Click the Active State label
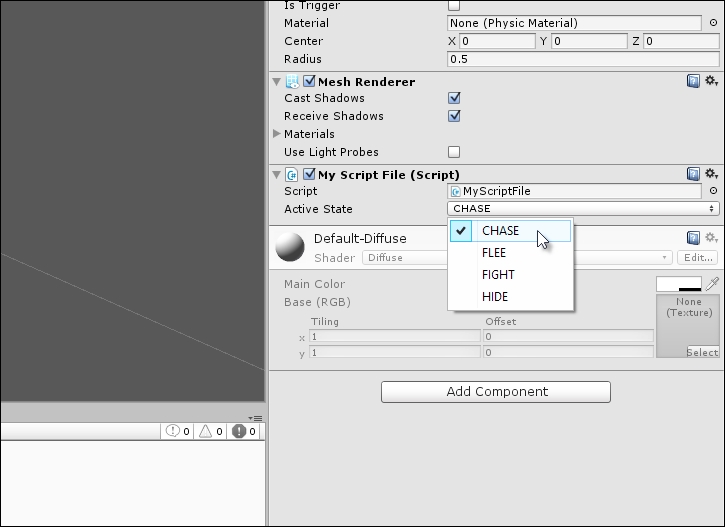The height and width of the screenshot is (527, 725). 318,209
